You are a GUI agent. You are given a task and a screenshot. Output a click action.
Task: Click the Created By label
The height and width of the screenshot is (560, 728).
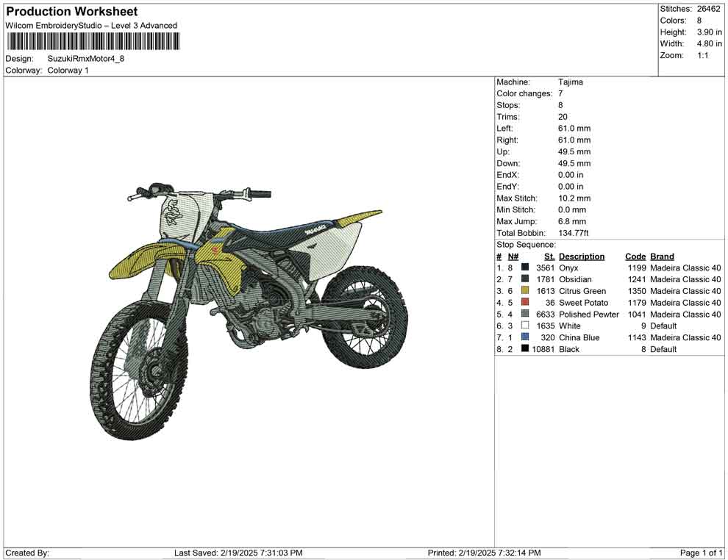(27, 553)
